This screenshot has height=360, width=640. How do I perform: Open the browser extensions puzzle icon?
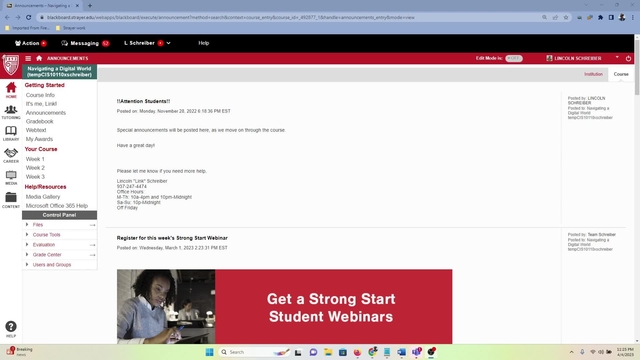click(x=600, y=18)
